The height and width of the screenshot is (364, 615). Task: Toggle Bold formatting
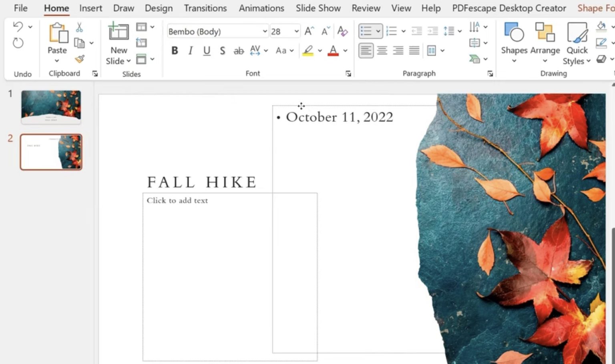click(175, 51)
